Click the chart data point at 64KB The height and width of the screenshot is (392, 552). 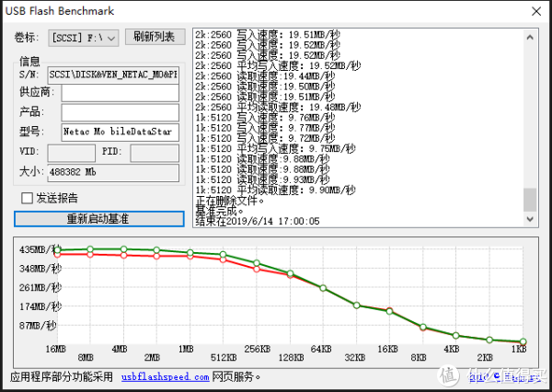click(323, 288)
